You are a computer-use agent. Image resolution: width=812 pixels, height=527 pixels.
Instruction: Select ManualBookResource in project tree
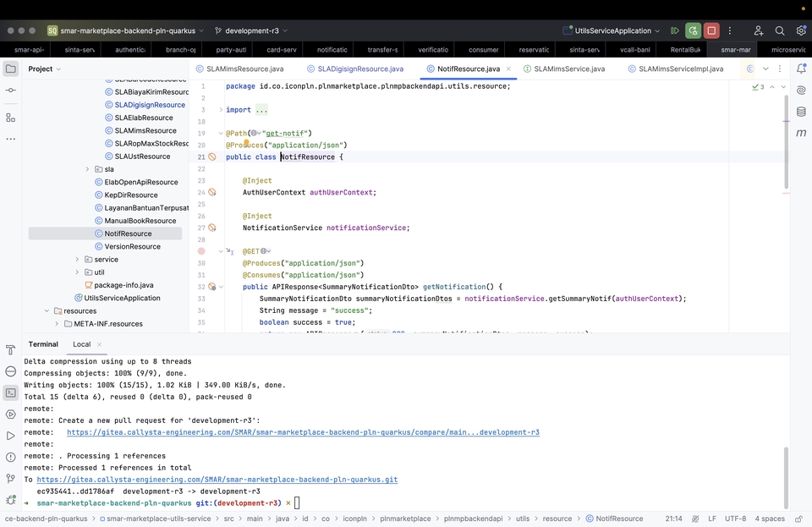135,221
